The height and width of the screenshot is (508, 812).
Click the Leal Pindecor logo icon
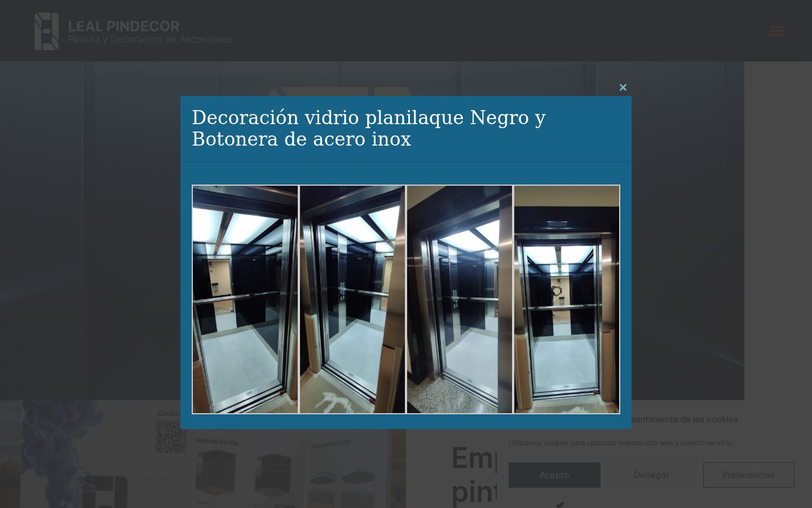tap(47, 31)
